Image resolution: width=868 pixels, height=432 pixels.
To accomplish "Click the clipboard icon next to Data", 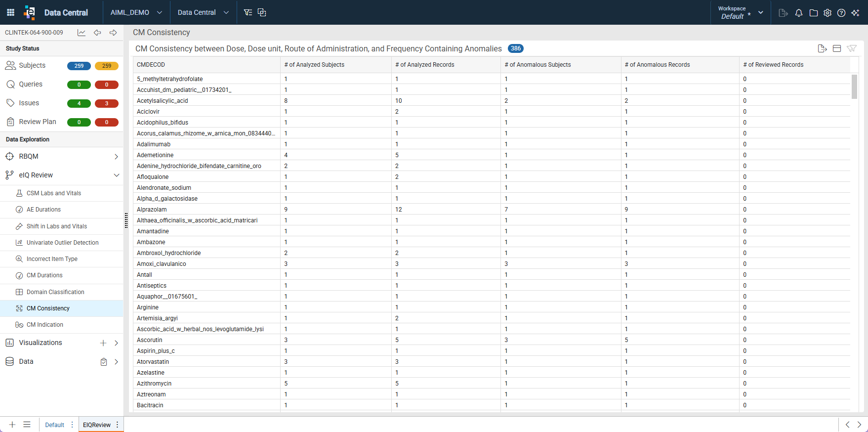I will pos(104,362).
